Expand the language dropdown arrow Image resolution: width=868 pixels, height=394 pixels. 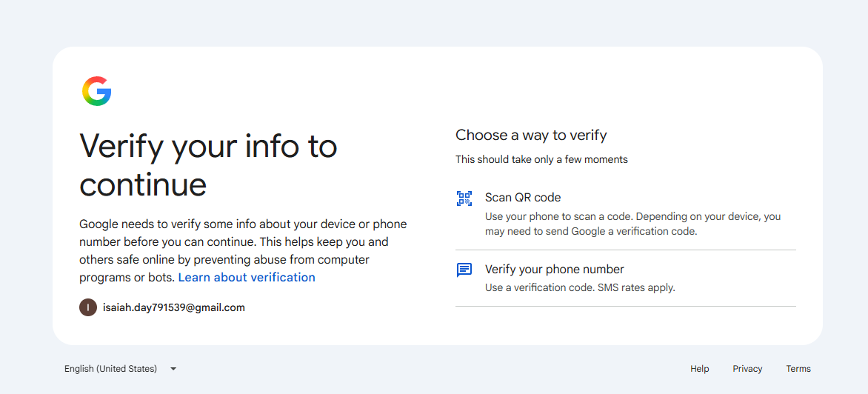[x=173, y=369]
